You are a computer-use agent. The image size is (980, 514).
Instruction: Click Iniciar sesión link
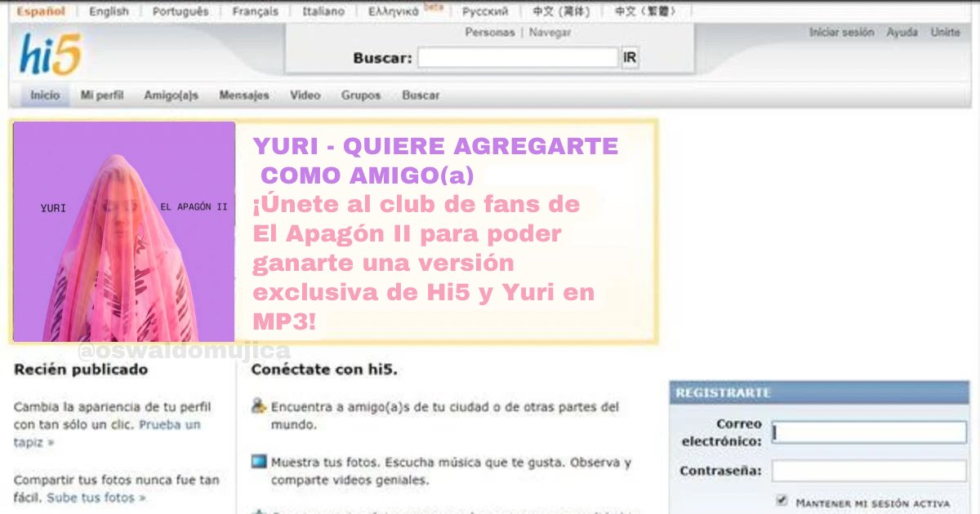pos(841,33)
